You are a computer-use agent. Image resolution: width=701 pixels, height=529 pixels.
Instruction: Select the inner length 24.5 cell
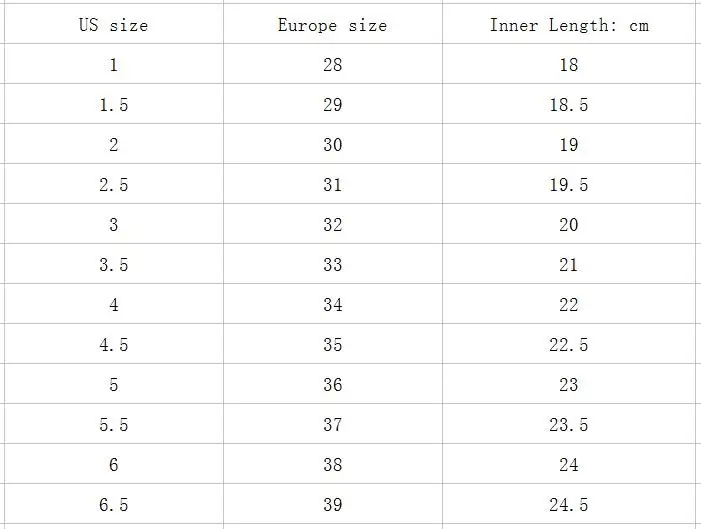(x=568, y=505)
